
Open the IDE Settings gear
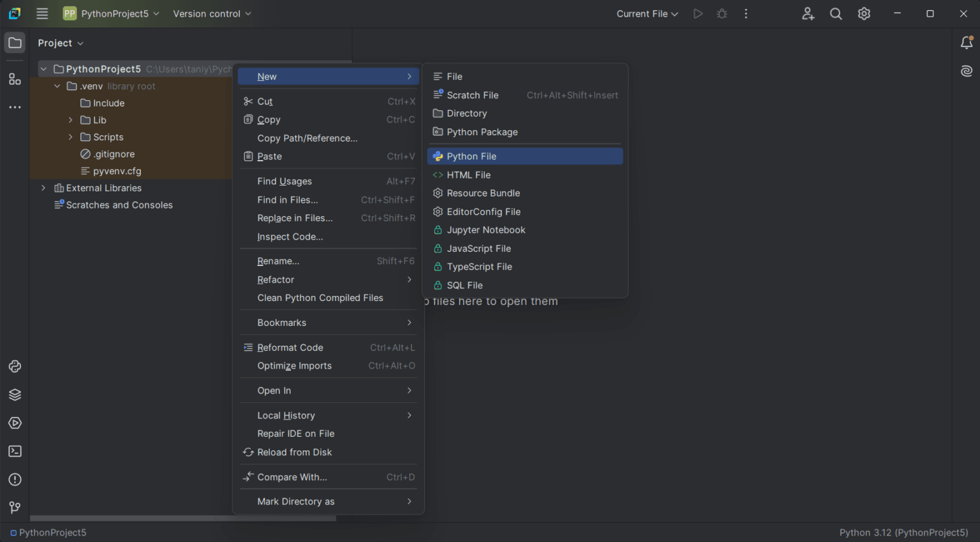coord(864,13)
